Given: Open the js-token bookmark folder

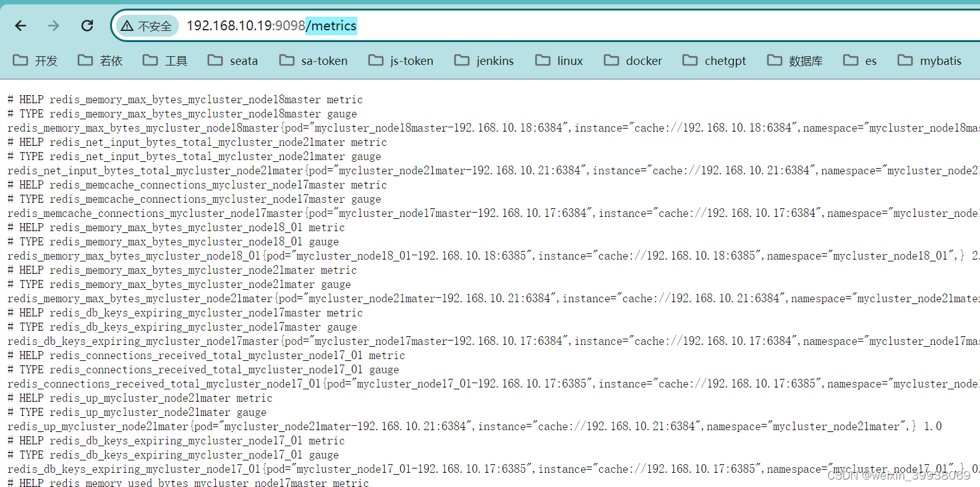Looking at the screenshot, I should (401, 61).
